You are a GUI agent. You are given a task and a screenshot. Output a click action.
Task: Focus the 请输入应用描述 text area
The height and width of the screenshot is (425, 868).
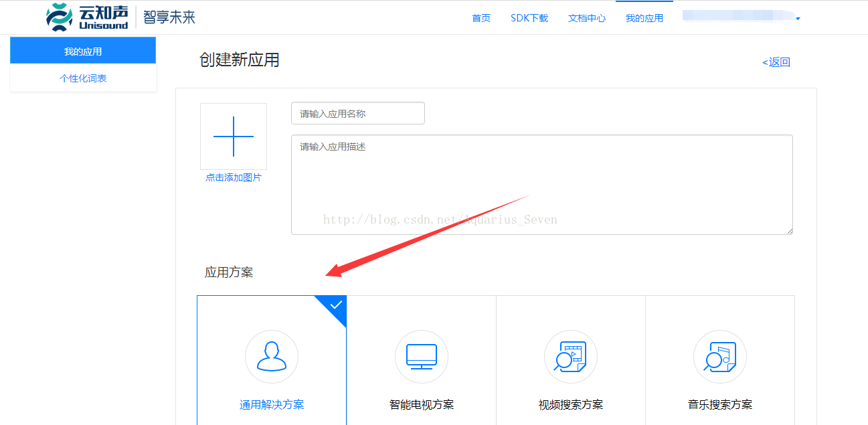click(542, 185)
